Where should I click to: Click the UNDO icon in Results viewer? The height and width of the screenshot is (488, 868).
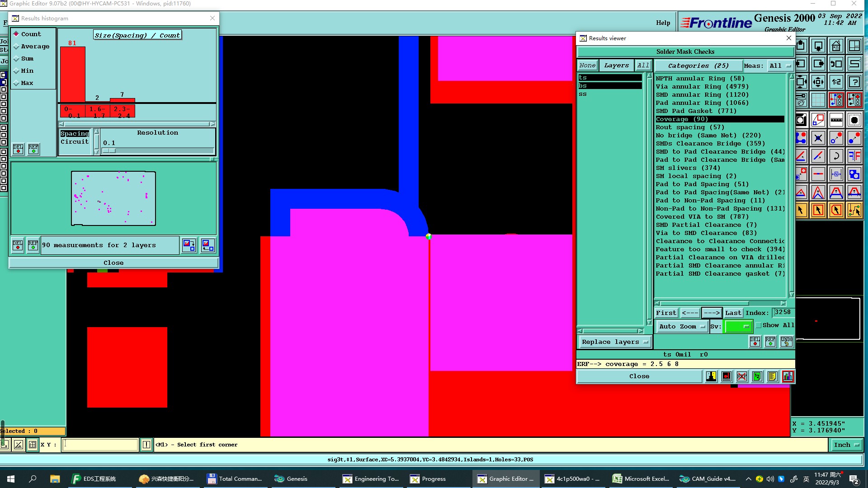(x=786, y=342)
